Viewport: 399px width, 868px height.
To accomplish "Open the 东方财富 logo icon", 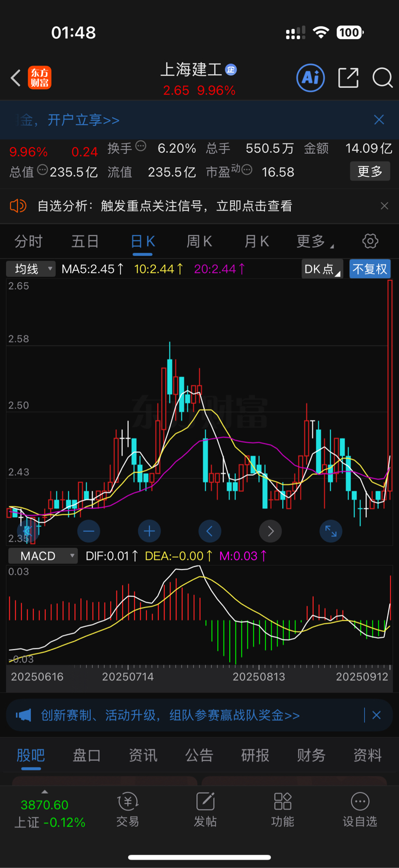I will point(39,78).
